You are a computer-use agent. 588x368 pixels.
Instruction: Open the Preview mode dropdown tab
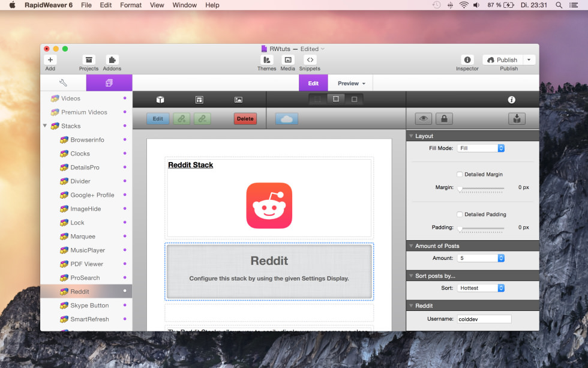pos(351,83)
